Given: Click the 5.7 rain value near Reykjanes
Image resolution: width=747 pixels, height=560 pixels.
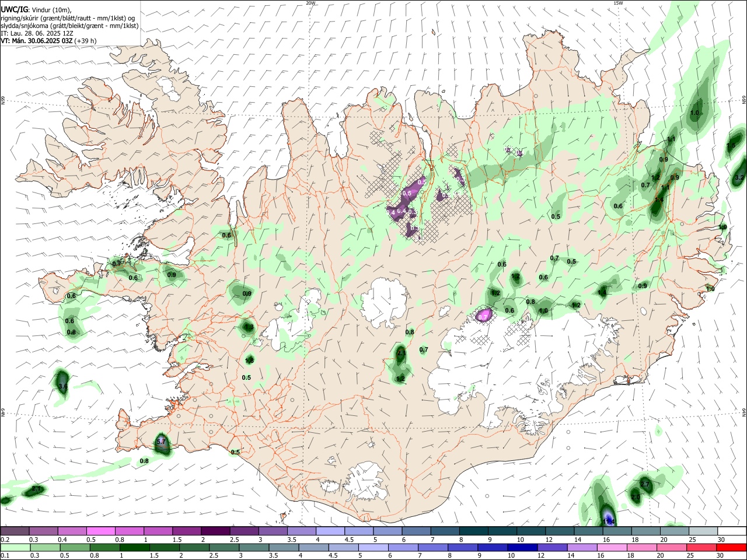Looking at the screenshot, I should tap(162, 443).
